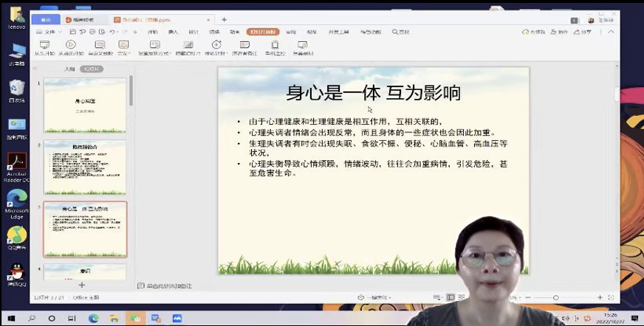Open Tencent Meeting icon in taskbar

pyautogui.click(x=177, y=318)
